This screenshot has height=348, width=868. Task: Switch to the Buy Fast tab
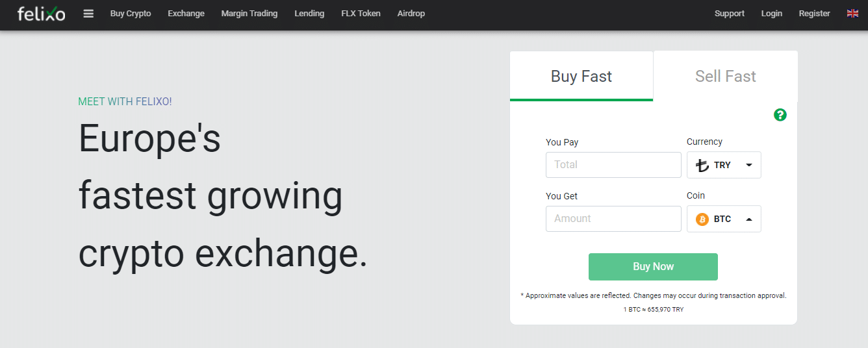[581, 77]
